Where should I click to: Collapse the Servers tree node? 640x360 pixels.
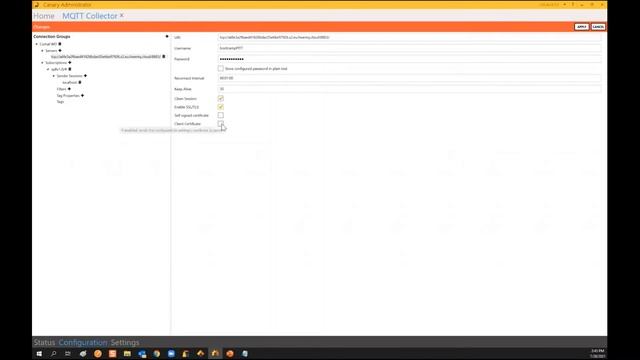tap(42, 51)
